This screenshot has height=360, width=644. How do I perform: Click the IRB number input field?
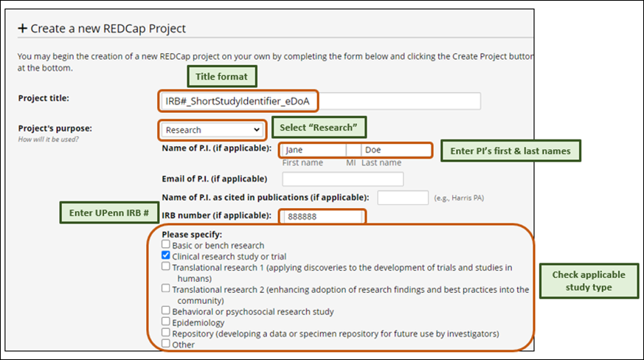[321, 217]
